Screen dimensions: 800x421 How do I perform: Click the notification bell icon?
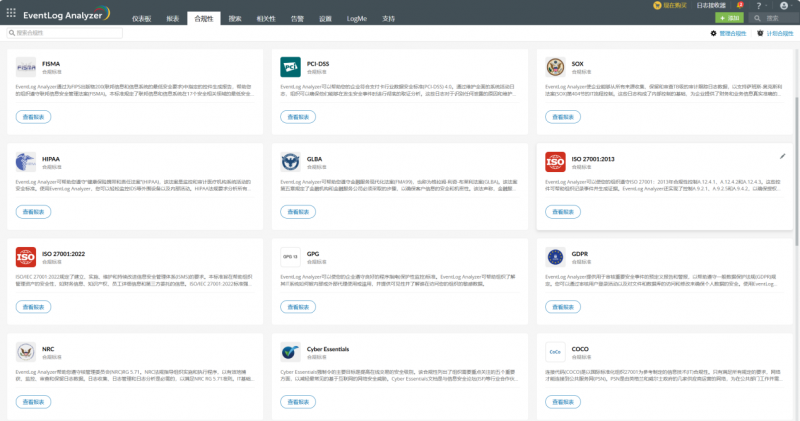pos(740,5)
